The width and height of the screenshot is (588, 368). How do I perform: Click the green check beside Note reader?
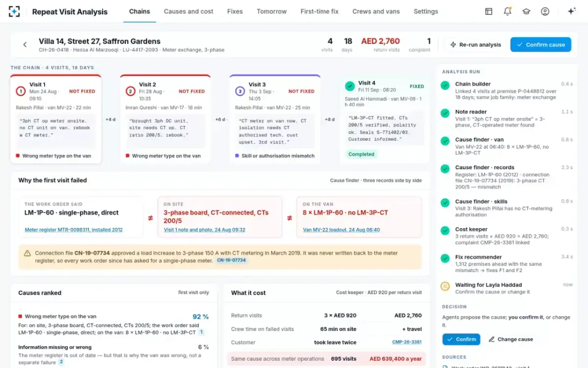(x=445, y=113)
